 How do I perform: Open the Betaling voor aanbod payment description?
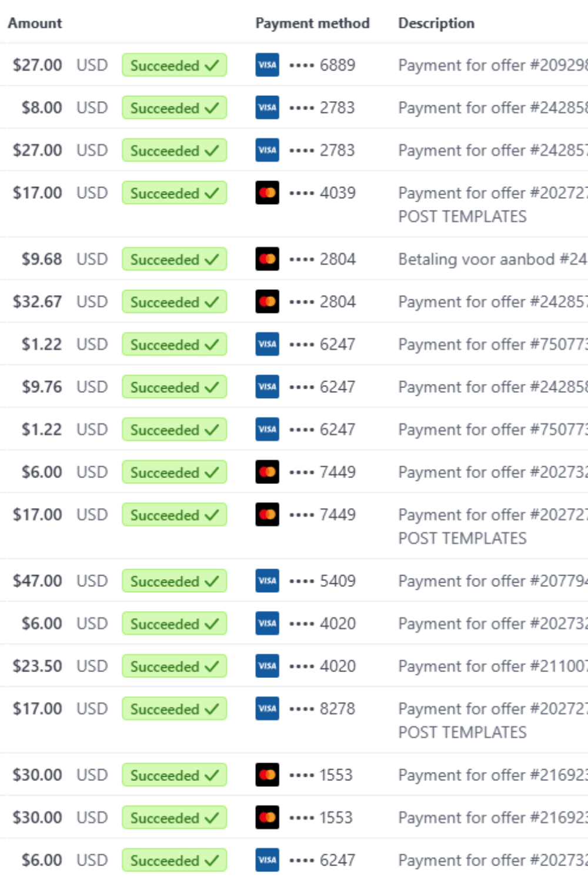tap(493, 259)
